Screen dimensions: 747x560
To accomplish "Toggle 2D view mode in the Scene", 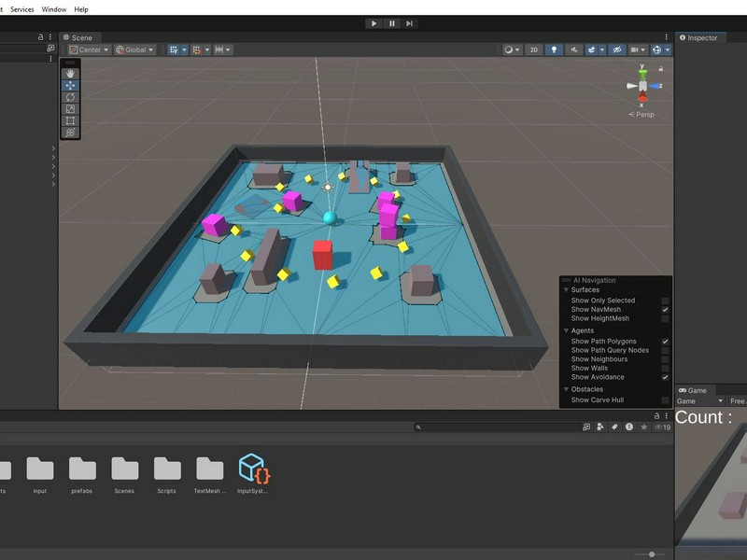I will click(x=533, y=49).
